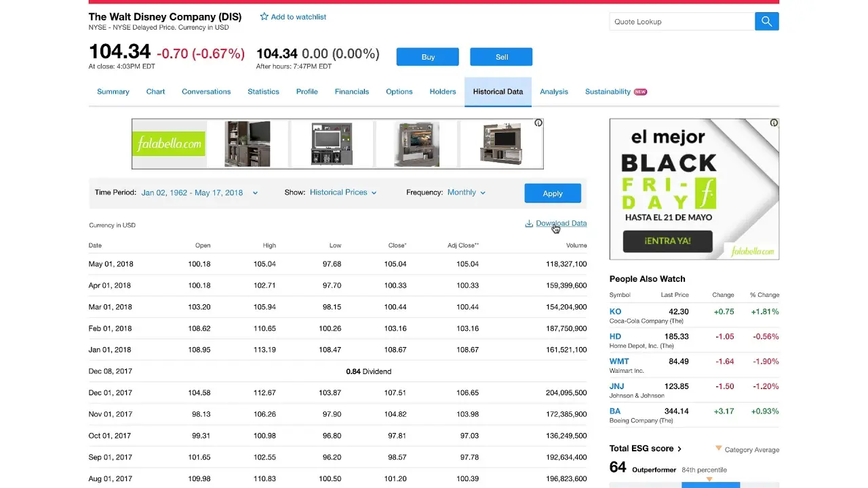Click volume value 118,327,100
The image size is (868, 488).
tap(566, 264)
